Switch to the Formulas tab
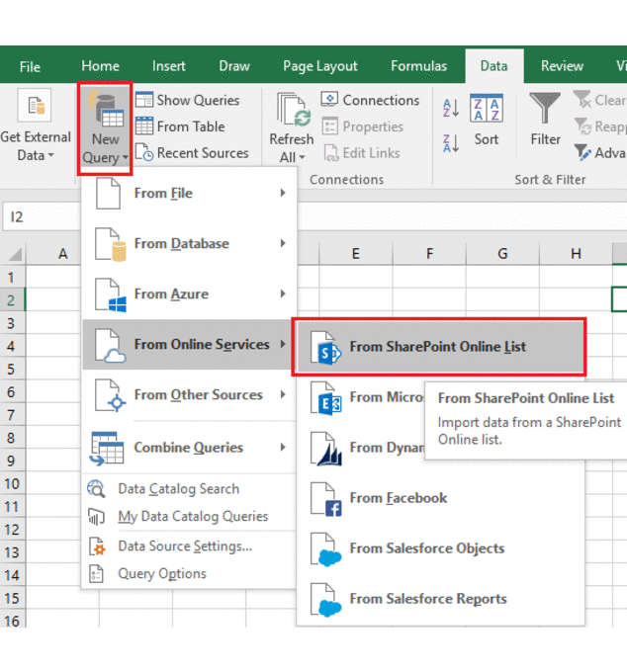The width and height of the screenshot is (627, 672). pyautogui.click(x=418, y=66)
